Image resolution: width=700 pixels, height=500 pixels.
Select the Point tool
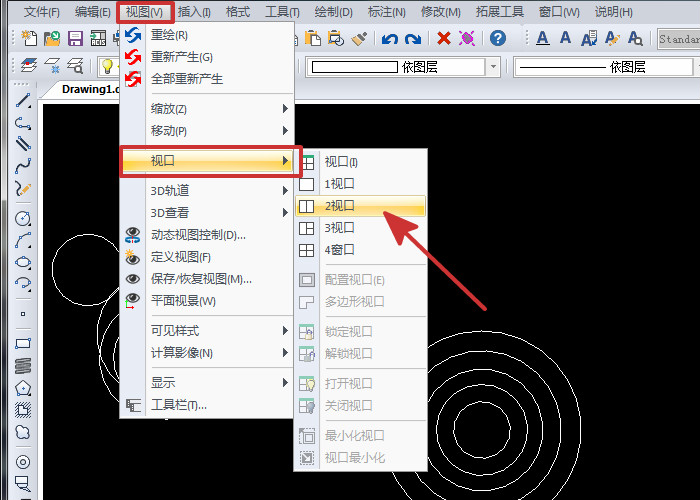point(23,314)
